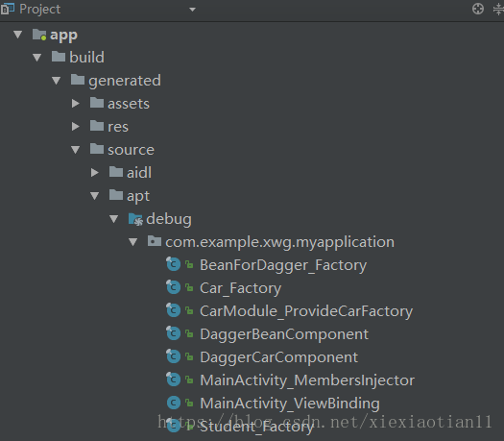The image size is (504, 441).
Task: Click the class icon of MainActivity_MembersInjector
Action: (173, 380)
